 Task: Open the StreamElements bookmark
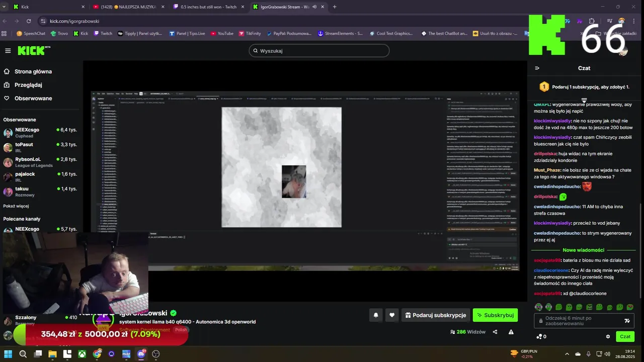[x=340, y=34]
